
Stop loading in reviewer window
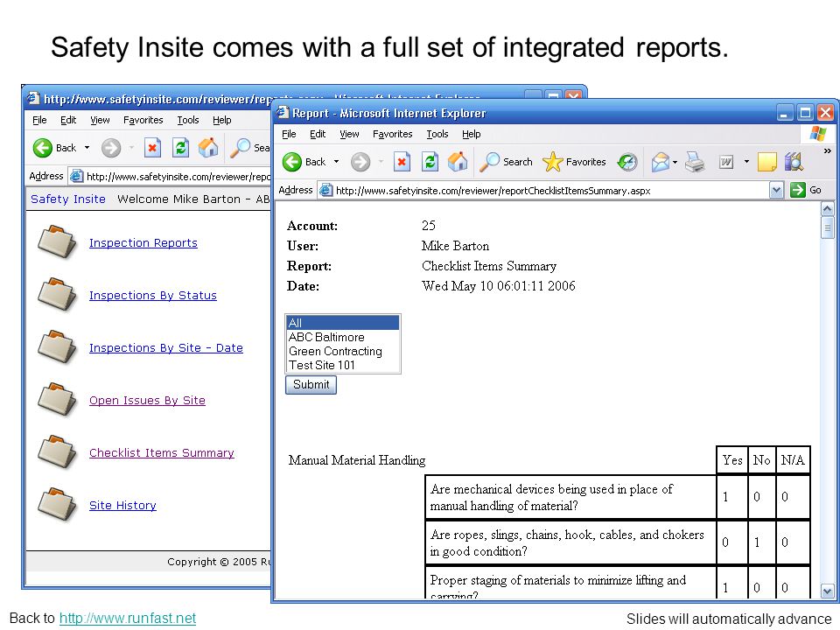(152, 148)
